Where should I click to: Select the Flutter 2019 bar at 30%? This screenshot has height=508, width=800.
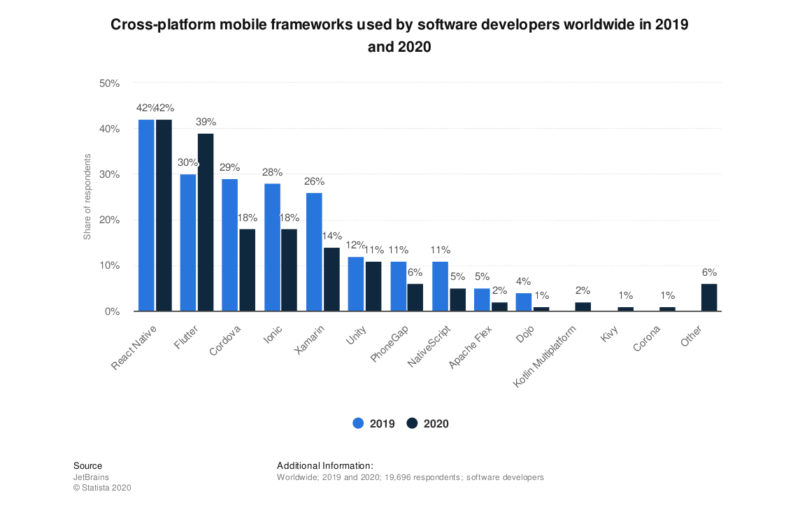coord(187,243)
